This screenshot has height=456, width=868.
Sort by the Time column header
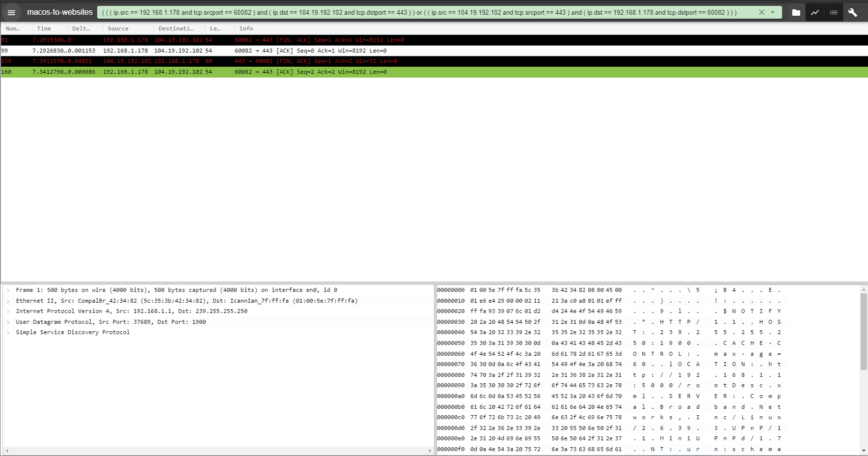coord(44,28)
